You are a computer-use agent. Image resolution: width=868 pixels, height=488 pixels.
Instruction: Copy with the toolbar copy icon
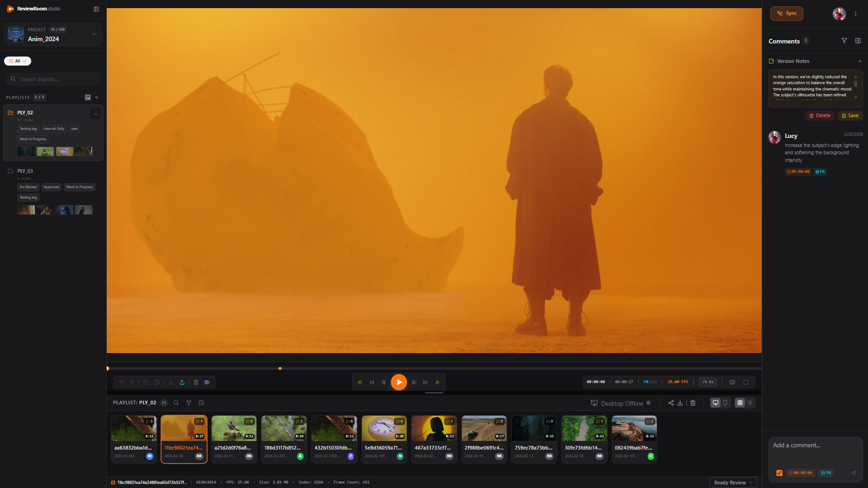pyautogui.click(x=146, y=383)
